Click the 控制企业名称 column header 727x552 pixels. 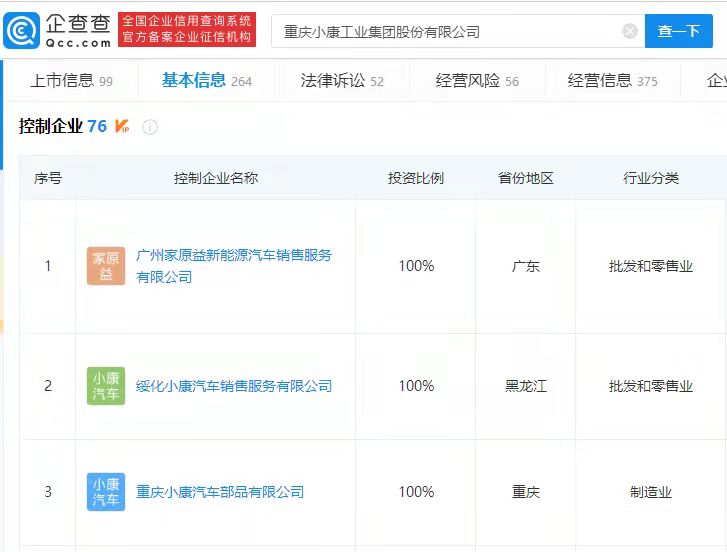pos(216,178)
